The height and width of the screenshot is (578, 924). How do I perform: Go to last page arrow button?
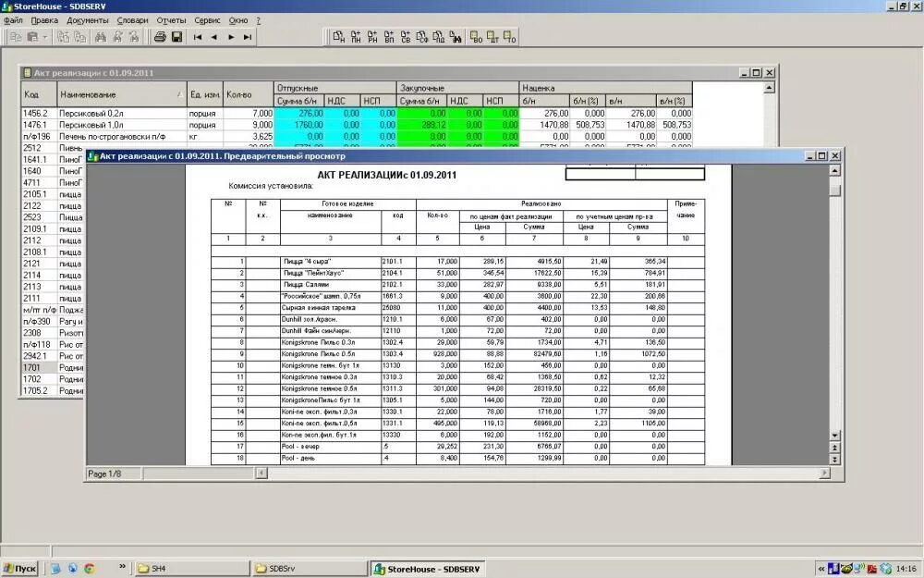(x=248, y=37)
